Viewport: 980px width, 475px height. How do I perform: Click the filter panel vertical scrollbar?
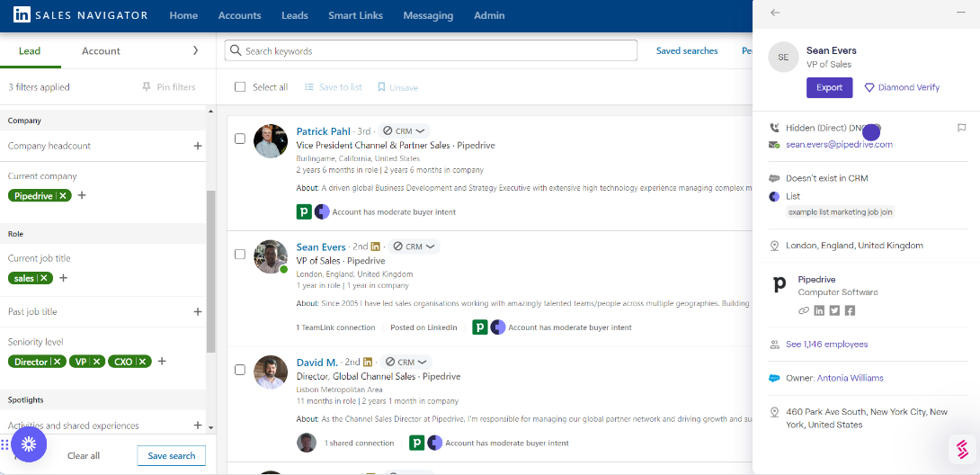click(210, 272)
